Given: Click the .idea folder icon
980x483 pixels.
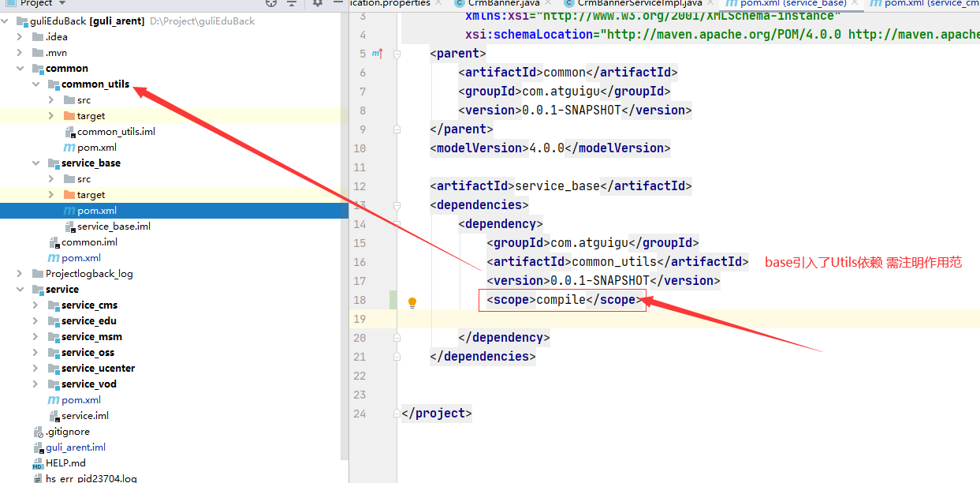Looking at the screenshot, I should coord(38,37).
